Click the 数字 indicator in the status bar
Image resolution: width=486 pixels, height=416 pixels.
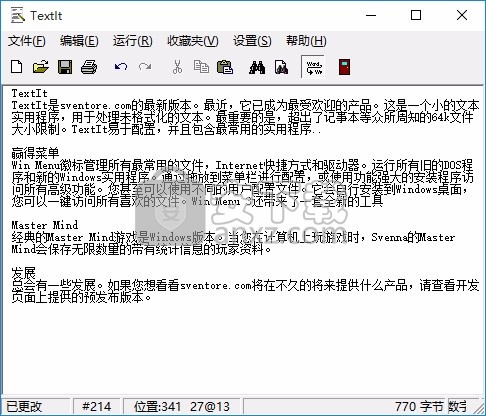(x=458, y=406)
